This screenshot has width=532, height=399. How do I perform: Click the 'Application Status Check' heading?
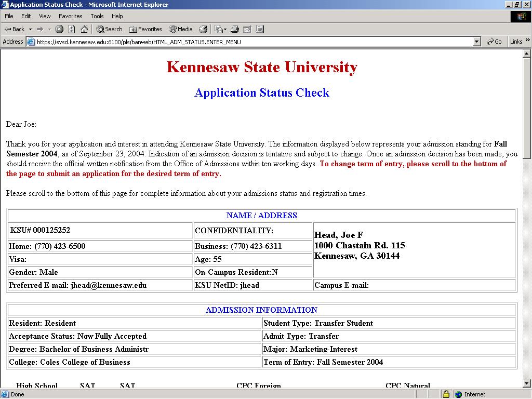point(262,92)
